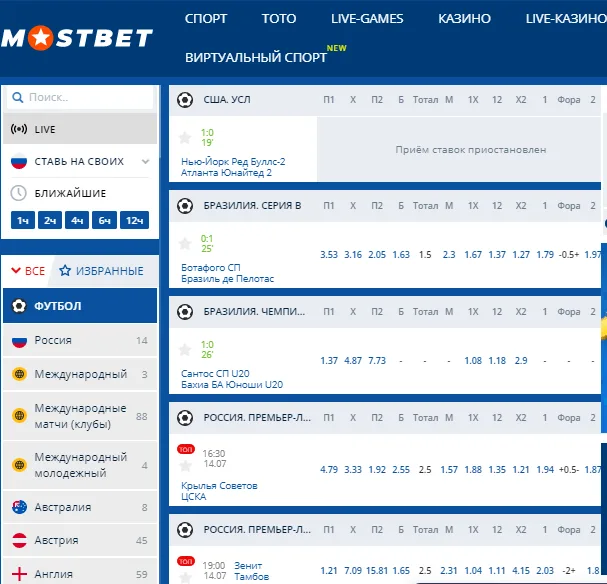This screenshot has height=584, width=607.
Task: Open the Ботафого СП match link
Action: click(227, 273)
